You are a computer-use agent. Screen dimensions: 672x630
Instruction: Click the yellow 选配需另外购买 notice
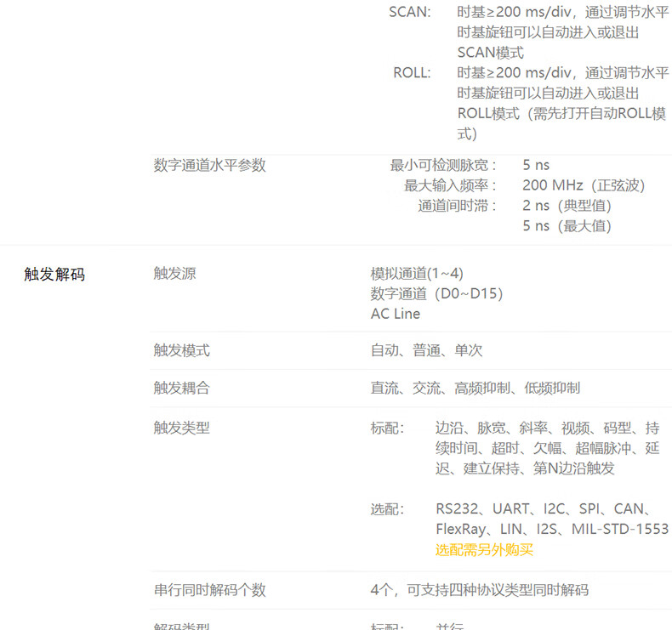[x=484, y=549]
